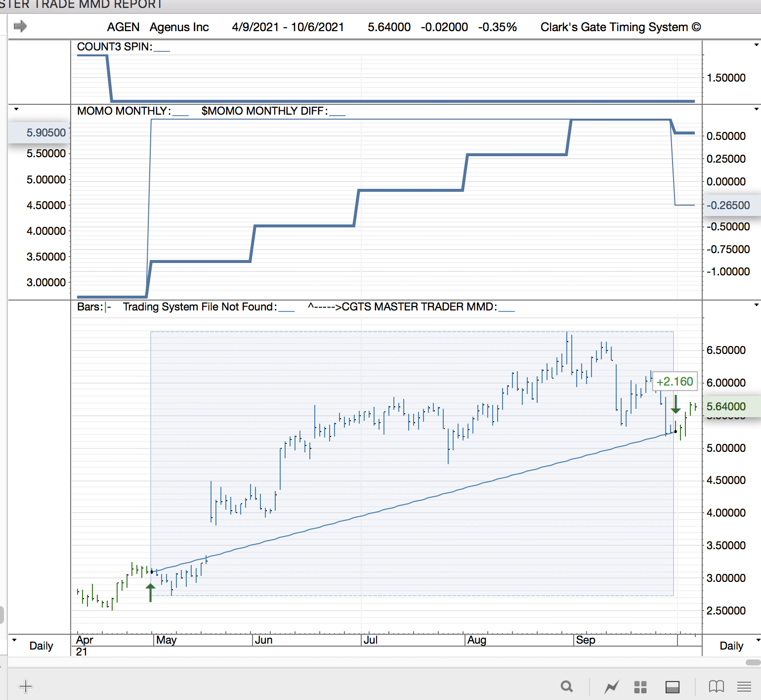Image resolution: width=761 pixels, height=700 pixels.
Task: Expand the COUNT3 SPIN pane dropdown arrow
Action: tap(756, 45)
